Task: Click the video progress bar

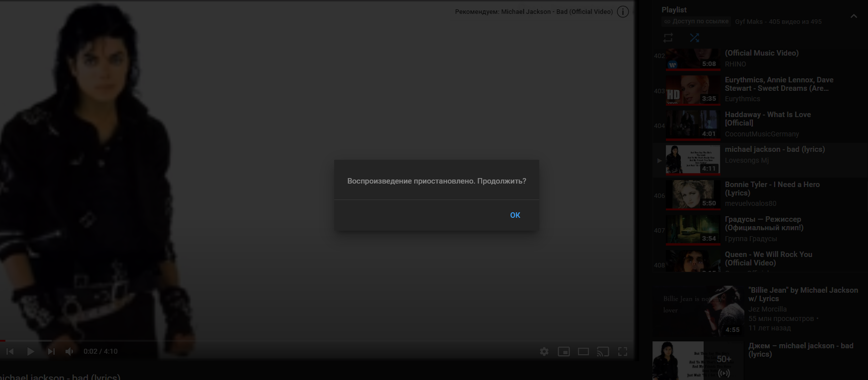Action: [317, 341]
